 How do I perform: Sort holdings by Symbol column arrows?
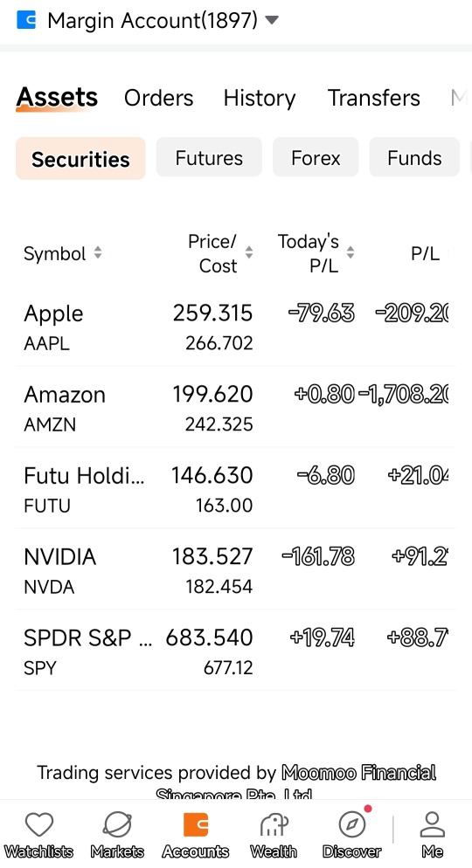98,253
